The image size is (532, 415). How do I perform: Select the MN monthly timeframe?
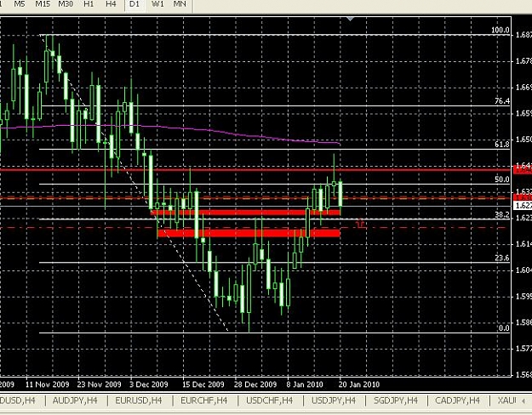(180, 4)
